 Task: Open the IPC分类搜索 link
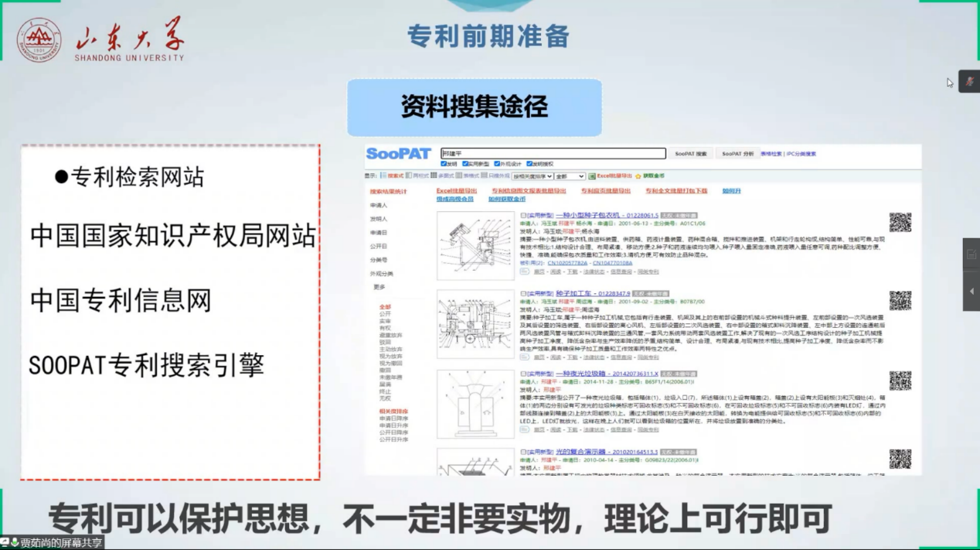tap(801, 154)
